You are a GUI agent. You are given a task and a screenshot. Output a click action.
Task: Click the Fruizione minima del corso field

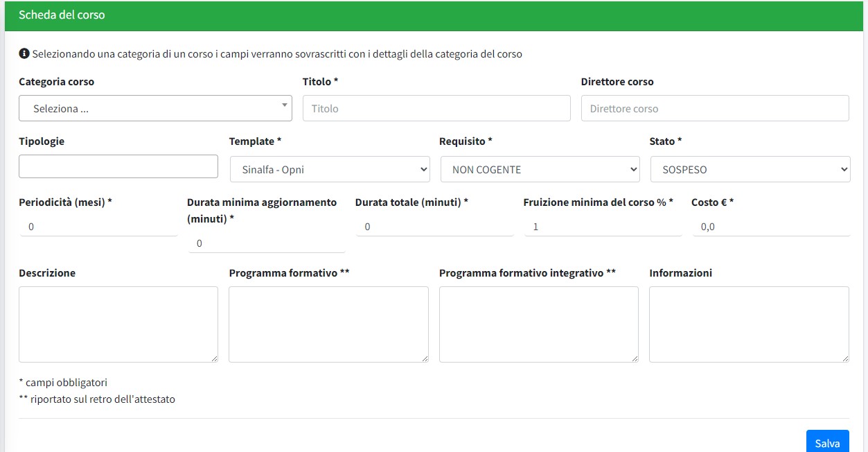click(603, 227)
